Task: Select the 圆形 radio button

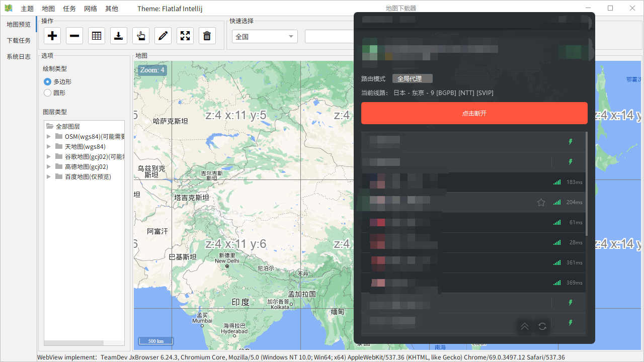Action: pyautogui.click(x=48, y=93)
